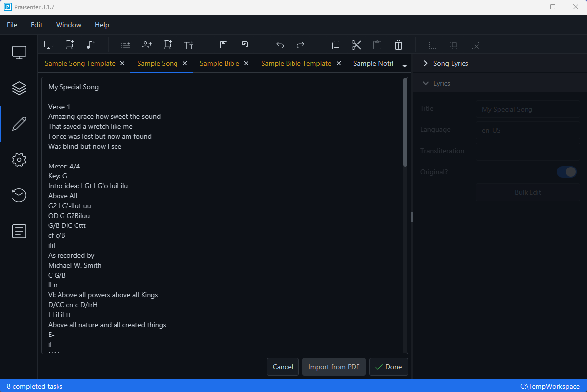
Task: Click the Save icon in the toolbar
Action: pos(223,45)
